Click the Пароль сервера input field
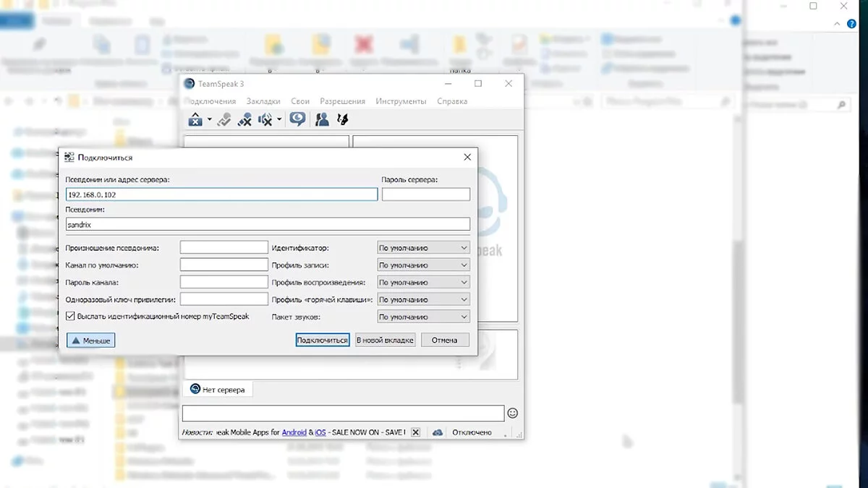 click(x=425, y=194)
